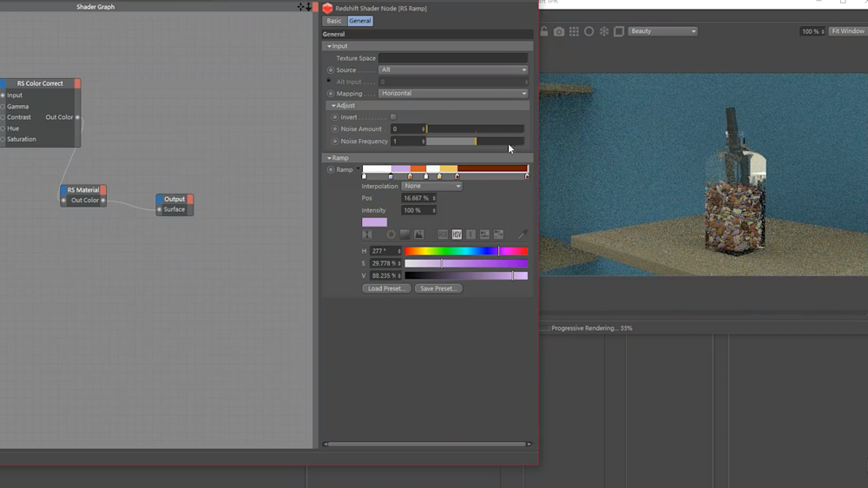
Task: Select the color from picture icon
Action: click(x=418, y=234)
